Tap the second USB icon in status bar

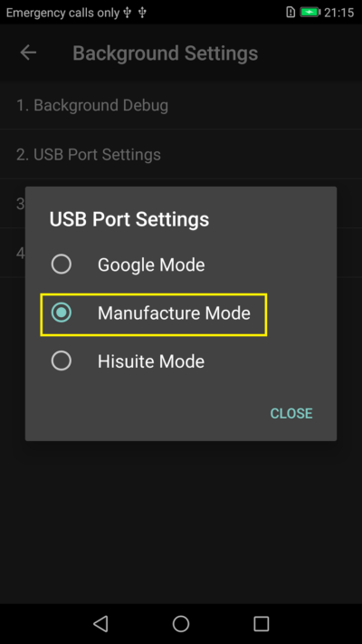pyautogui.click(x=142, y=13)
